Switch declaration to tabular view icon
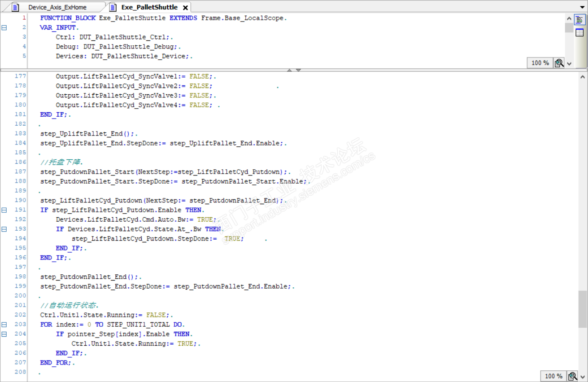This screenshot has height=382, width=588. click(579, 32)
